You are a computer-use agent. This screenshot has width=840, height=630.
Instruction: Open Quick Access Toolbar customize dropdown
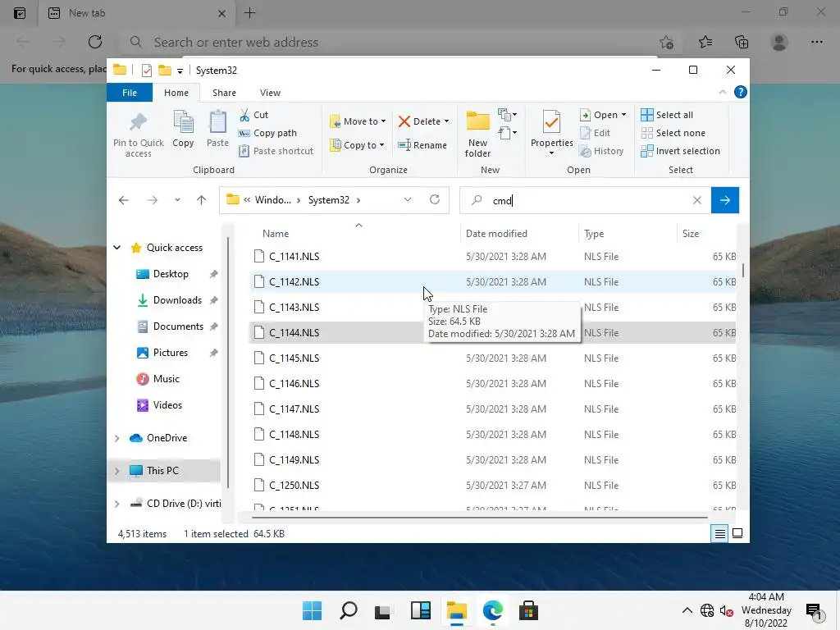(180, 71)
